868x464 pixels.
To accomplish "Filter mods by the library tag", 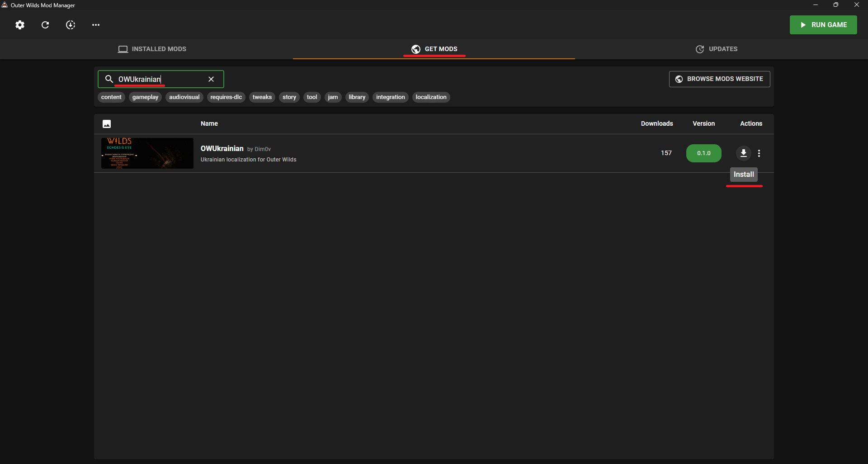I will point(357,97).
